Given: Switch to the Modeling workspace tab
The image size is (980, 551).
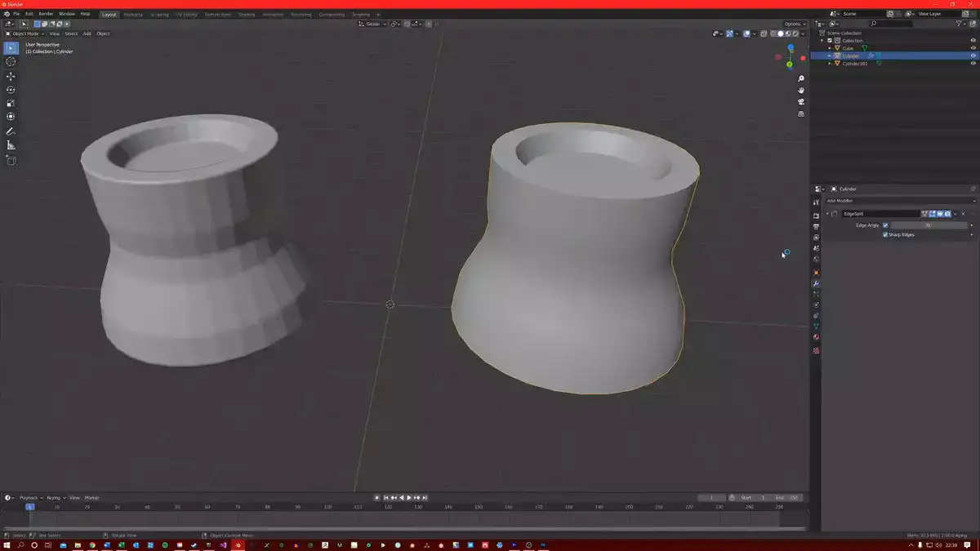Looking at the screenshot, I should 132,15.
